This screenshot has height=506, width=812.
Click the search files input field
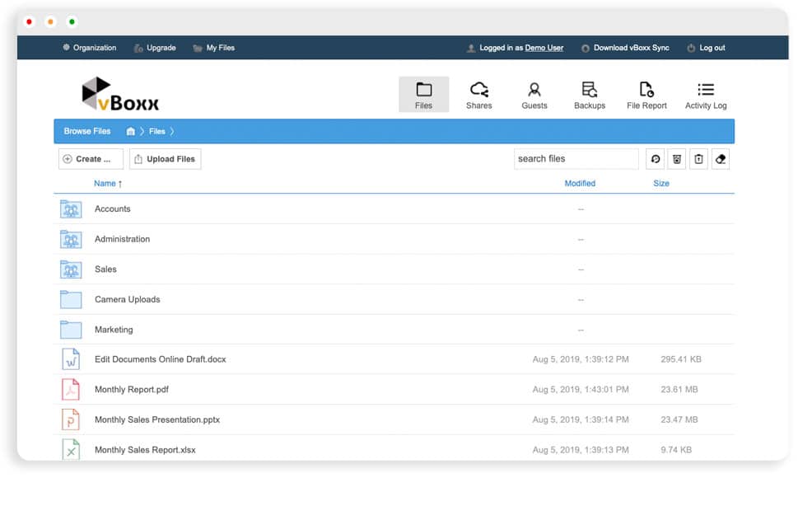tap(576, 159)
